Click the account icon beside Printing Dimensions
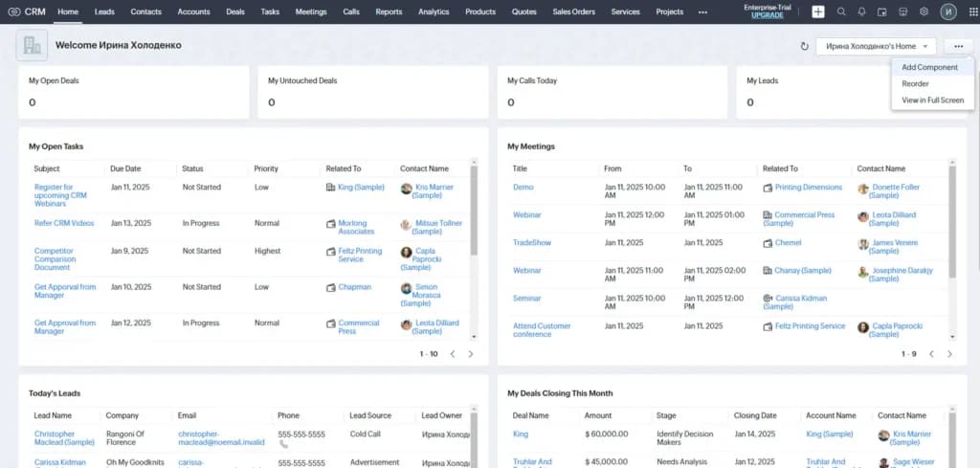This screenshot has height=468, width=980. [x=768, y=188]
